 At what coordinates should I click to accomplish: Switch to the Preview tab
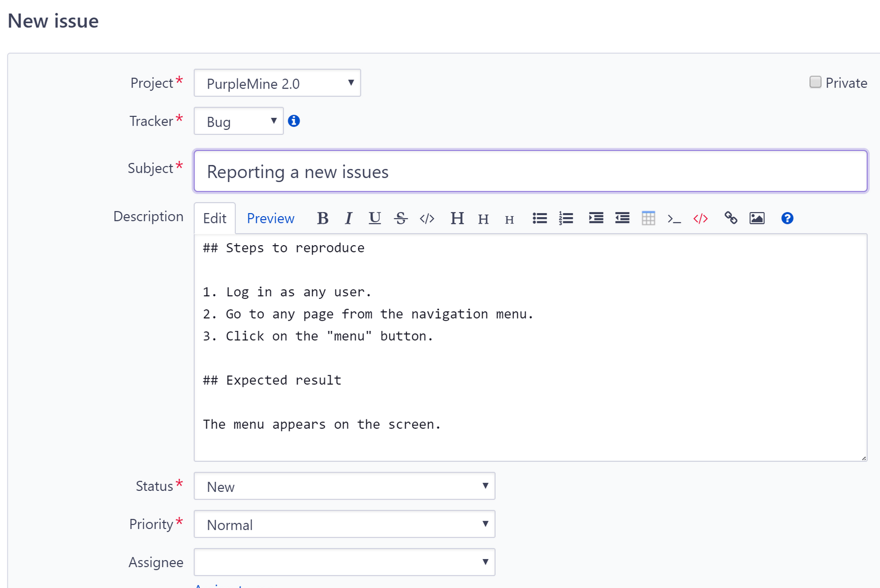coord(271,218)
